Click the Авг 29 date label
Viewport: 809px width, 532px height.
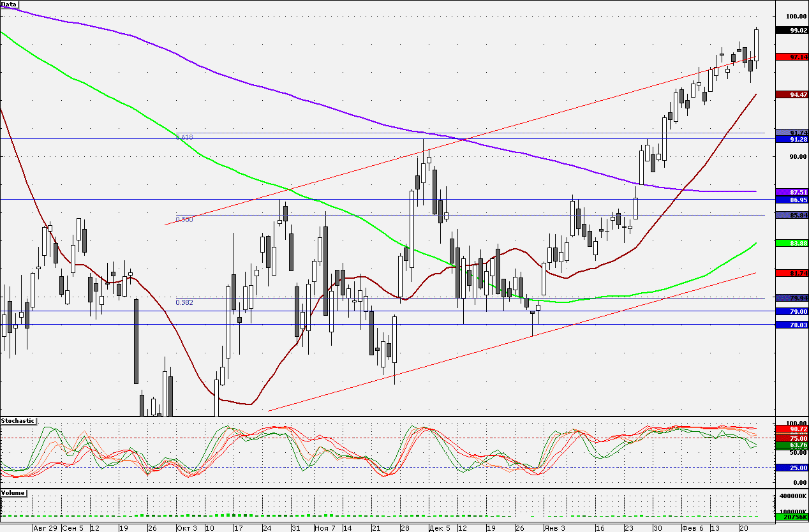(x=45, y=528)
